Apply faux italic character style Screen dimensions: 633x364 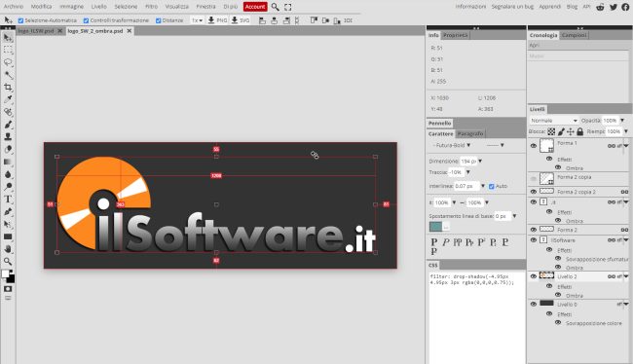[446, 242]
